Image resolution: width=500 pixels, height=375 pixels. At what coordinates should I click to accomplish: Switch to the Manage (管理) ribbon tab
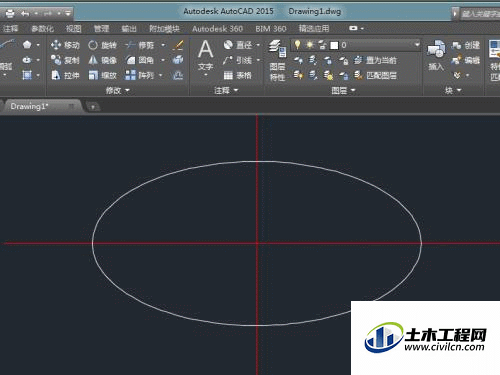(x=101, y=29)
